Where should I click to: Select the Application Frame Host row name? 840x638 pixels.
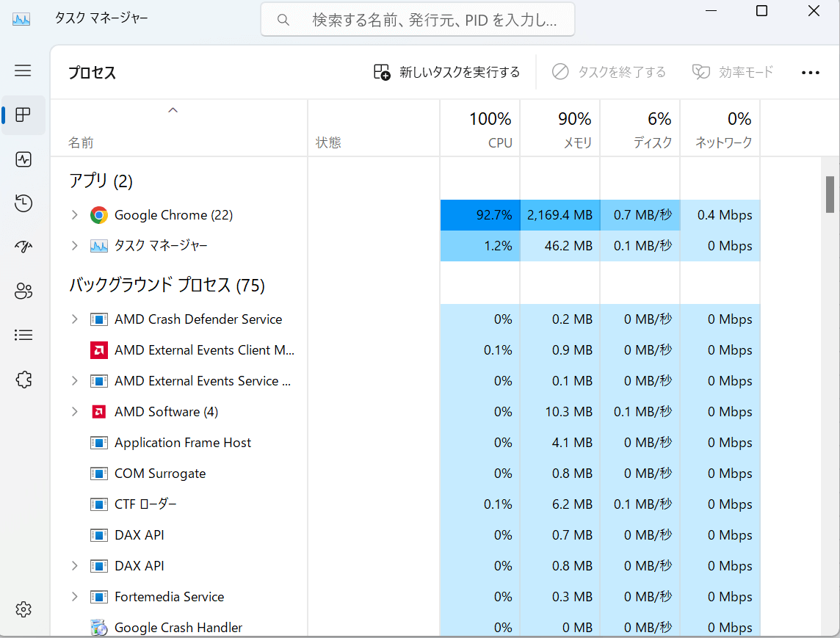(x=183, y=443)
